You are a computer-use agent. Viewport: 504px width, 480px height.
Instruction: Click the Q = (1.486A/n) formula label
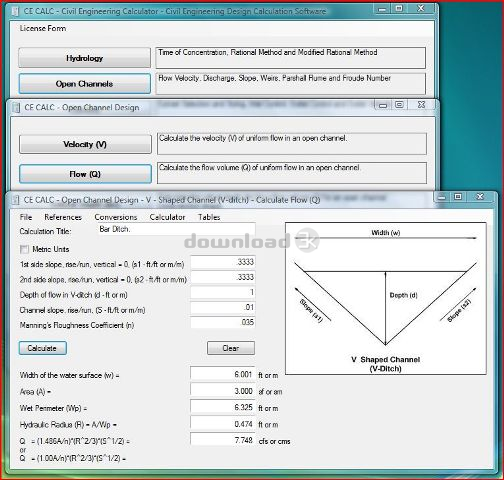(x=75, y=441)
